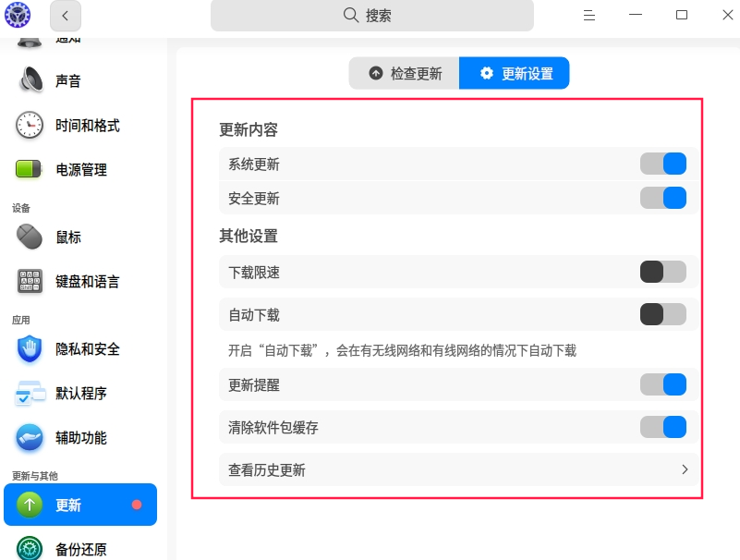Screen dimensions: 740x560
Task: Click the red notification dot on 更新
Action: tap(137, 505)
